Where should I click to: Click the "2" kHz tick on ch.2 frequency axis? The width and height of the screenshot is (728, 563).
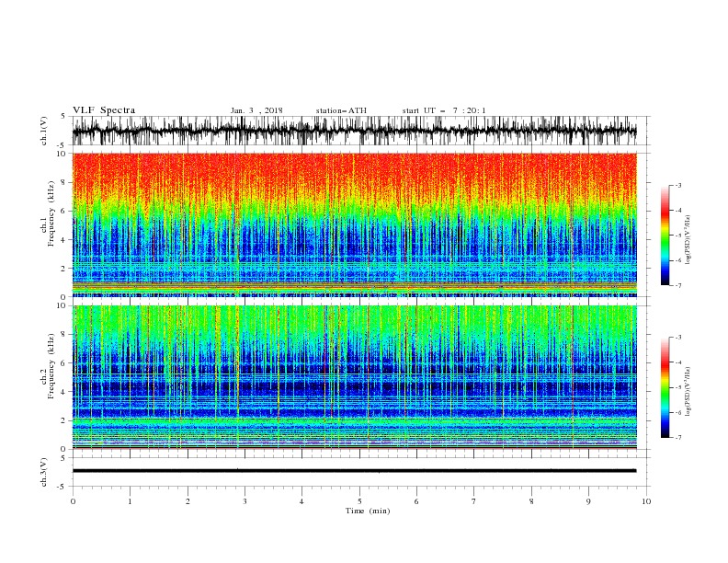(63, 420)
